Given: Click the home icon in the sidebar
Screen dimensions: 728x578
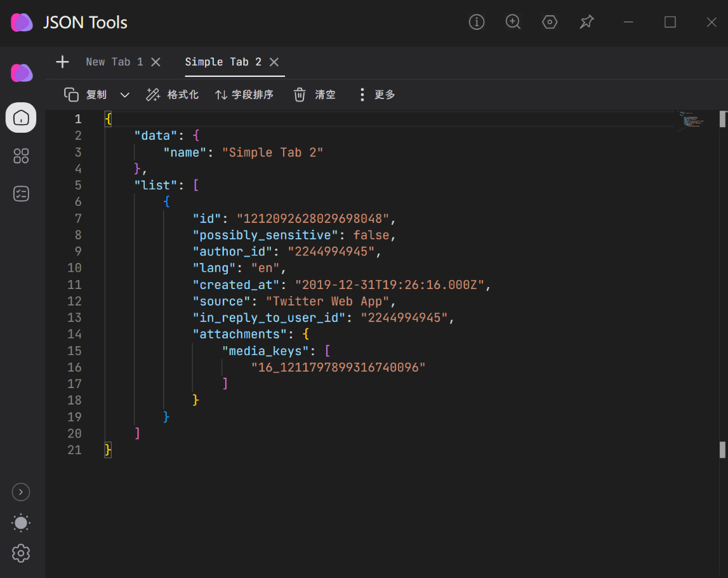Looking at the screenshot, I should click(21, 118).
